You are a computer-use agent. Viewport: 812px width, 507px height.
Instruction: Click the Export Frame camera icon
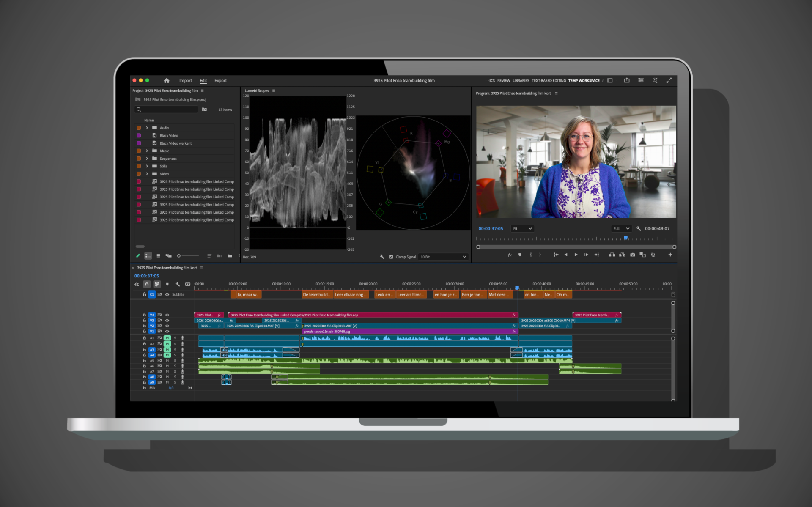632,255
